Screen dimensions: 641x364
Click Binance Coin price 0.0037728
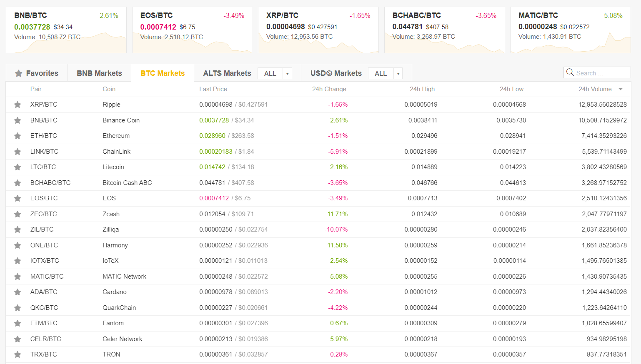[x=214, y=120]
